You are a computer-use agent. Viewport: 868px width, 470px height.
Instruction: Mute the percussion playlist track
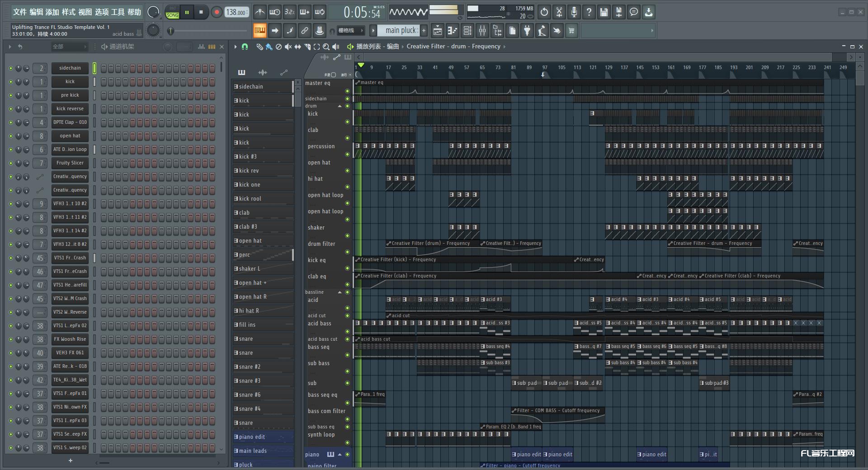point(348,154)
